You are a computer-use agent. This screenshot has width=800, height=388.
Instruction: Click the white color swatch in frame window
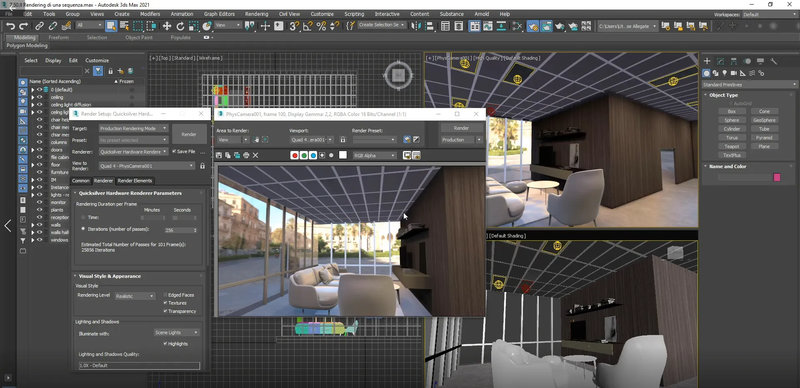[343, 155]
